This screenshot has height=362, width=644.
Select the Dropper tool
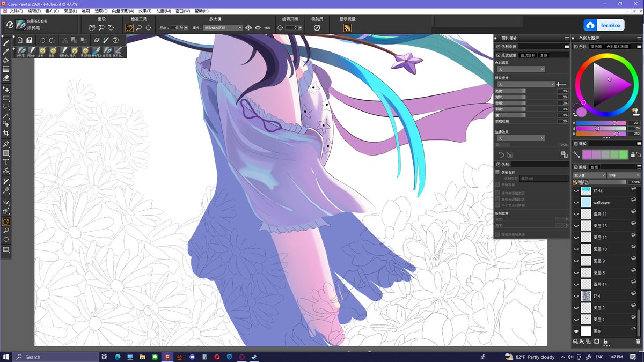pyautogui.click(x=6, y=51)
